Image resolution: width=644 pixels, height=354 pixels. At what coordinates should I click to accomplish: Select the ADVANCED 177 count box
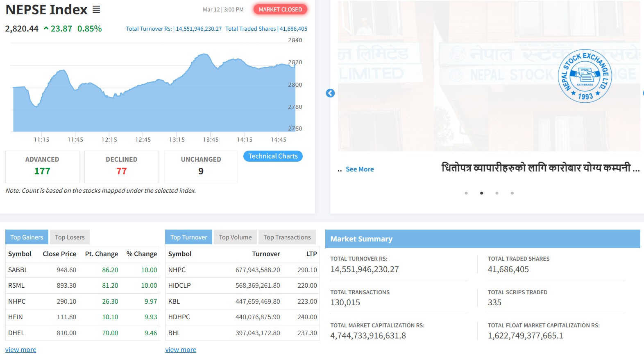[x=42, y=167]
